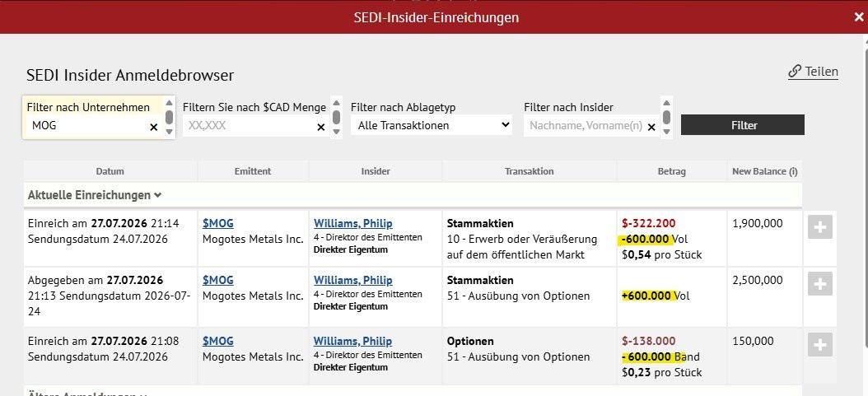This screenshot has width=868, height=396.
Task: Select the $-322.200 amount value
Action: click(649, 223)
